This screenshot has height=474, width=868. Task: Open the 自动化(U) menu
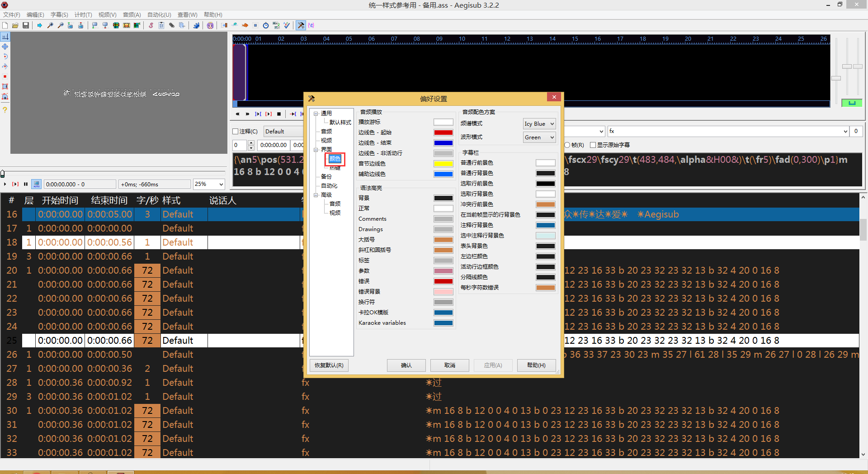pyautogui.click(x=160, y=15)
